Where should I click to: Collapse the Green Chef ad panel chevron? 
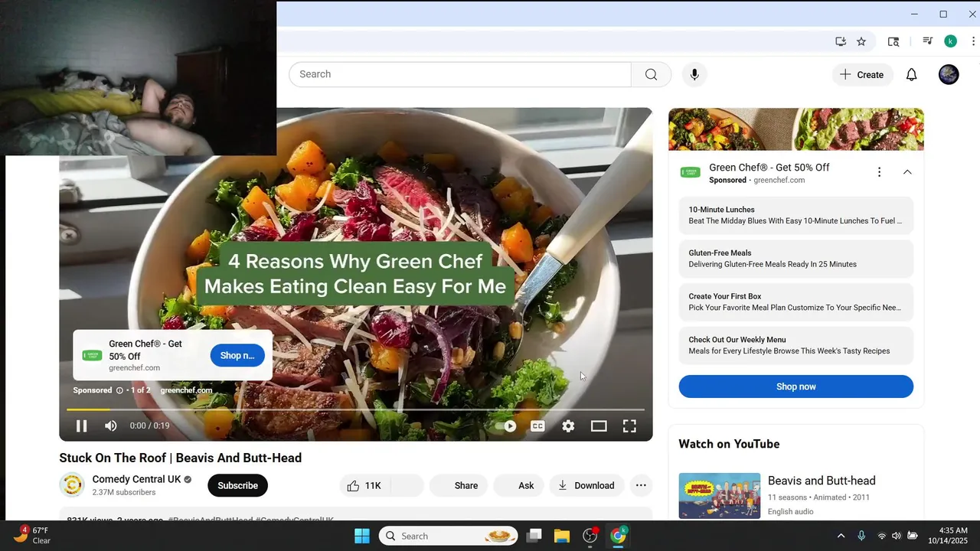click(x=907, y=172)
